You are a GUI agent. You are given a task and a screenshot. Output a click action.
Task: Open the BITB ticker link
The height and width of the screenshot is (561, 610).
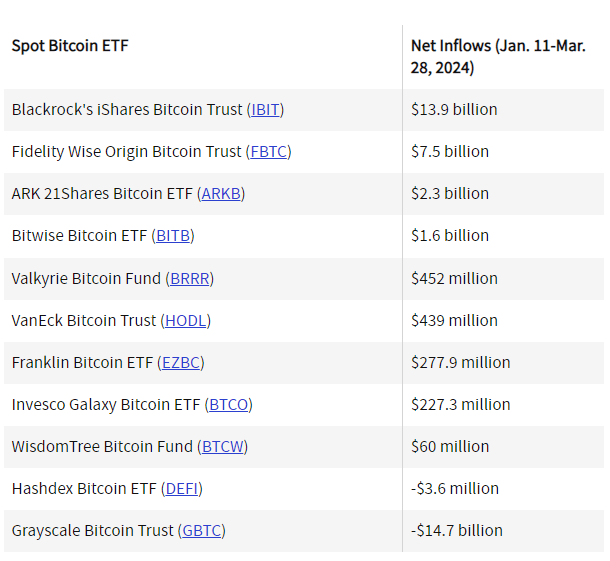173,236
